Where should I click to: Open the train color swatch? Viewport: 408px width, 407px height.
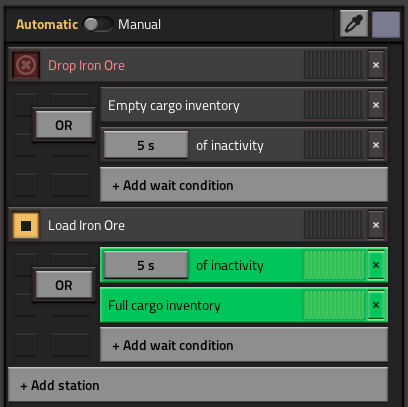[386, 24]
